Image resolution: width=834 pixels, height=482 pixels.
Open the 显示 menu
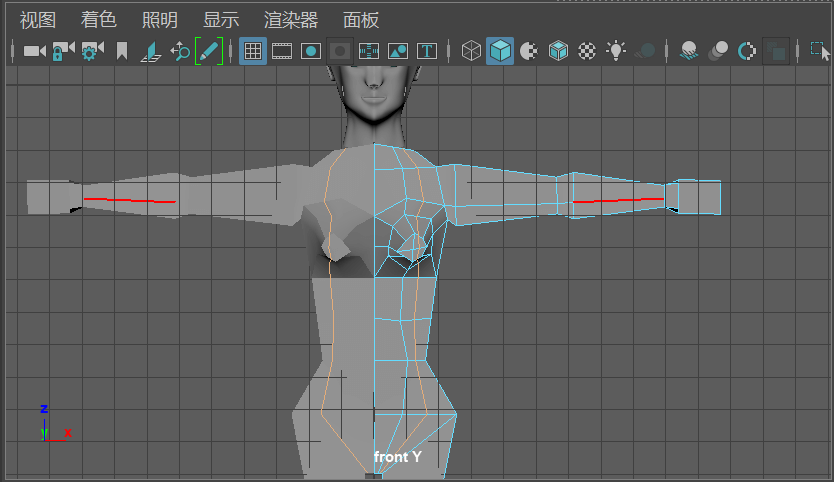pyautogui.click(x=221, y=20)
